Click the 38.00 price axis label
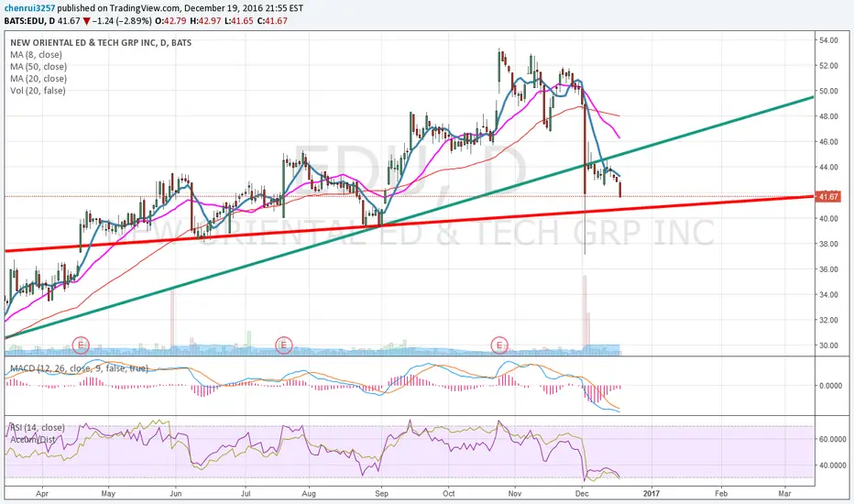The width and height of the screenshot is (854, 504). [x=827, y=244]
